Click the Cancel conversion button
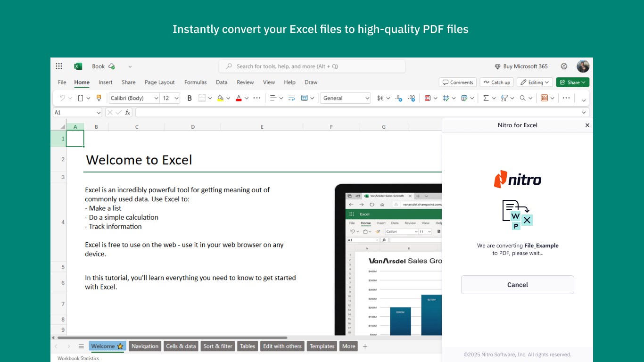Image resolution: width=644 pixels, height=362 pixels. (518, 285)
